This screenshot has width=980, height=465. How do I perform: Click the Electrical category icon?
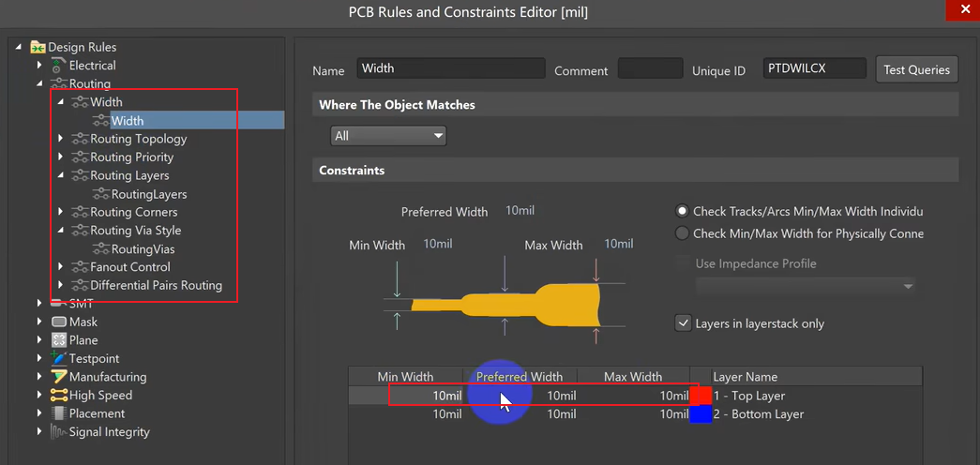(59, 65)
